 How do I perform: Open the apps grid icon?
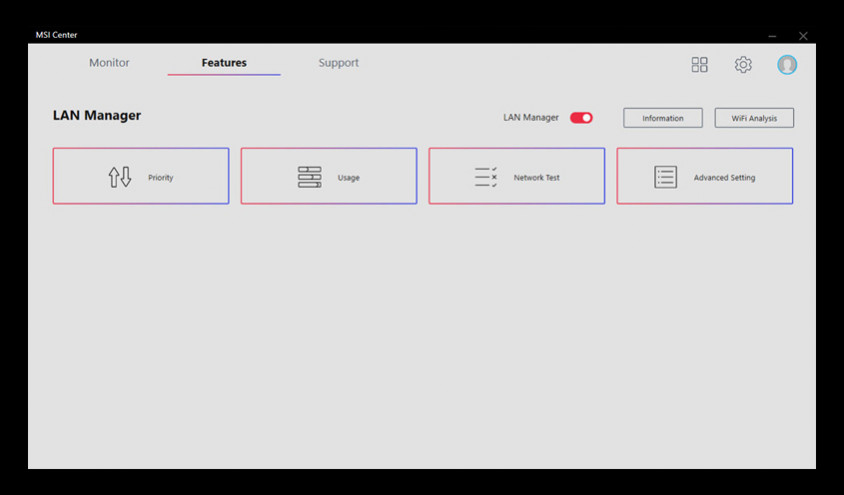(699, 65)
